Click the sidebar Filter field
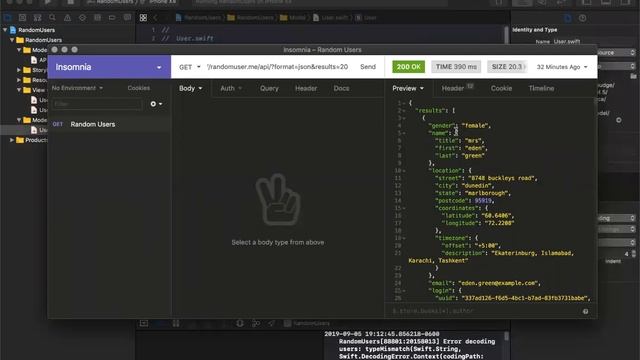Viewport: 640px width, 360px height. pos(97,104)
